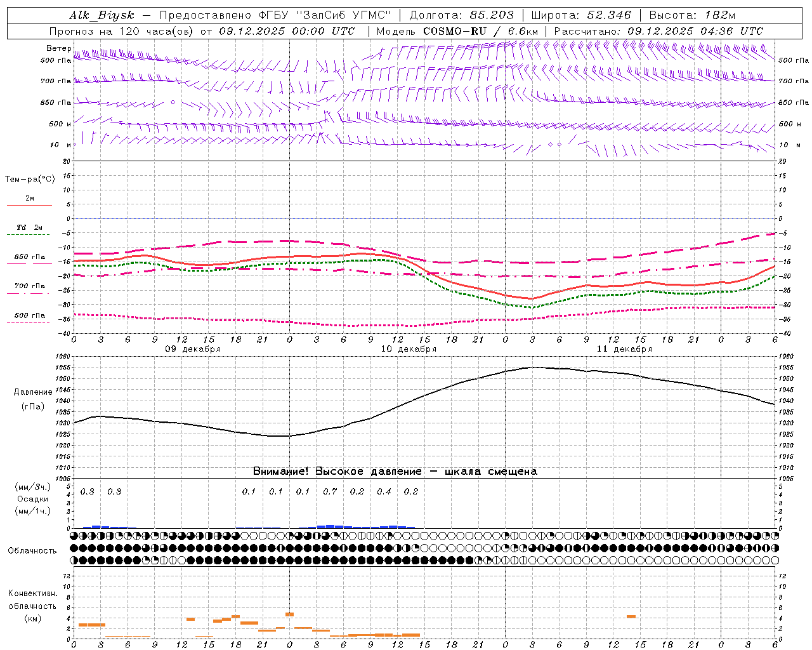812x650 pixels.
Task: Click the 500 гПа temperature legend entry
Action: pyautogui.click(x=29, y=317)
